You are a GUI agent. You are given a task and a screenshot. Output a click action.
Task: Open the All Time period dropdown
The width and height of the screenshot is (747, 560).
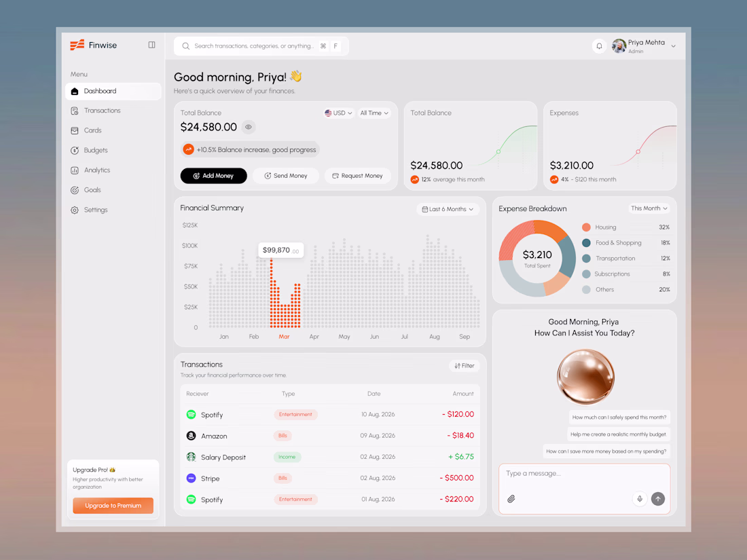[x=374, y=113]
